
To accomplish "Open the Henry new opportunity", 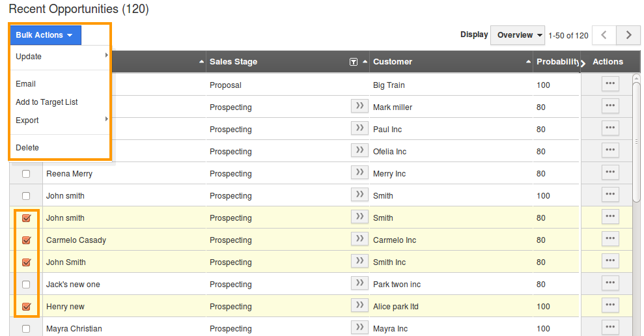I will click(65, 307).
